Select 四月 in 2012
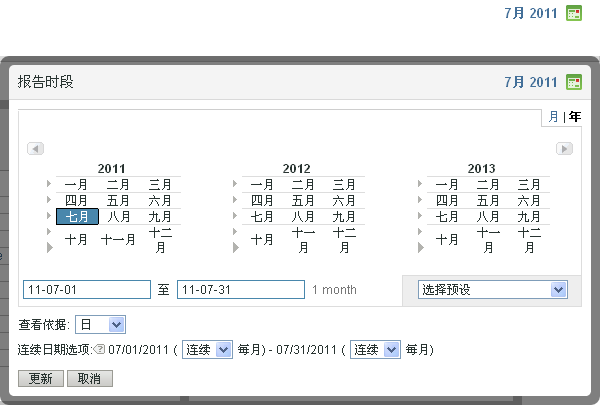Viewport: 600px width, 405px height. (x=262, y=201)
